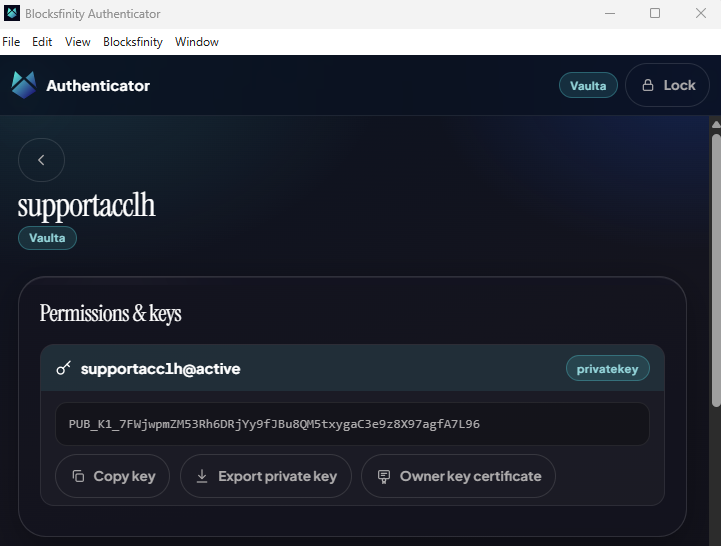Click the vertical scrollbar thumb

click(716, 270)
